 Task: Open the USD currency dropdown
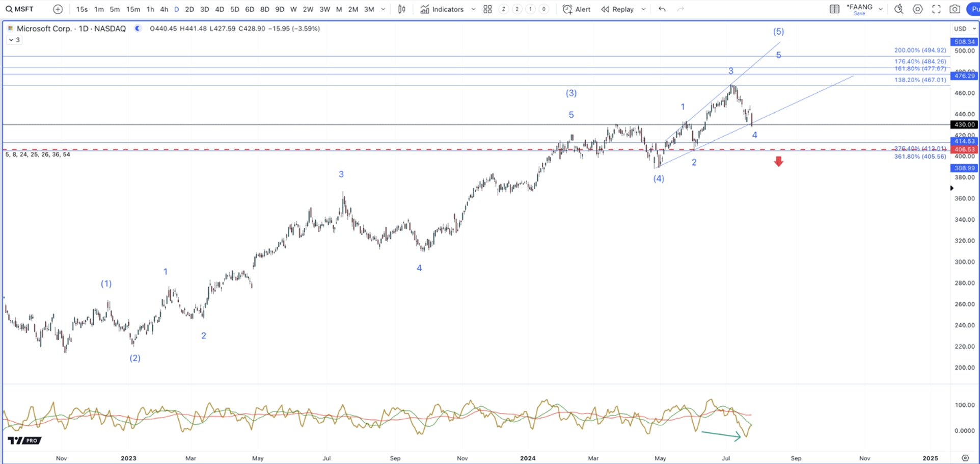pyautogui.click(x=965, y=29)
